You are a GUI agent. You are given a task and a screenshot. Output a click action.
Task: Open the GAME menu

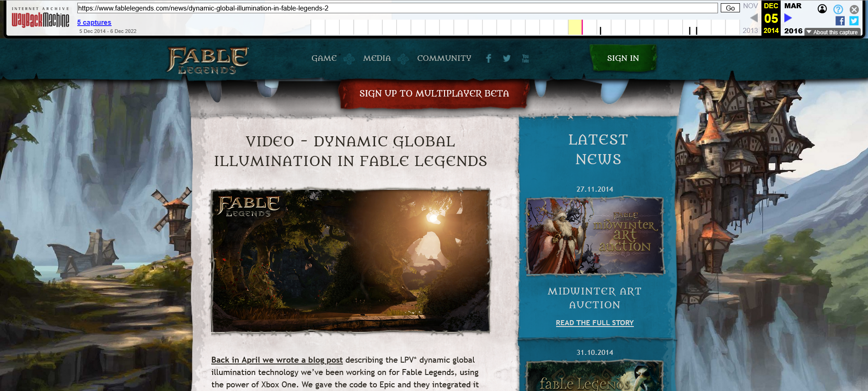point(324,58)
